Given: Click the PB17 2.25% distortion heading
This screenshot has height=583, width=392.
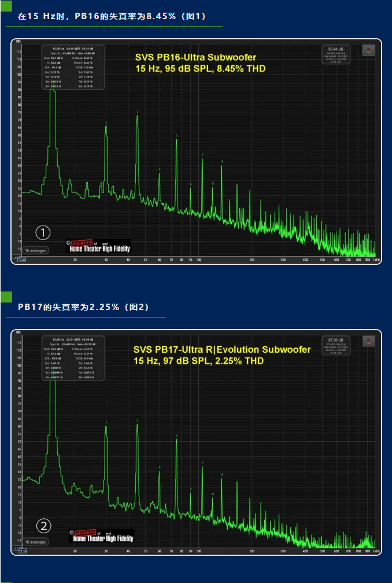Looking at the screenshot, I should [83, 307].
